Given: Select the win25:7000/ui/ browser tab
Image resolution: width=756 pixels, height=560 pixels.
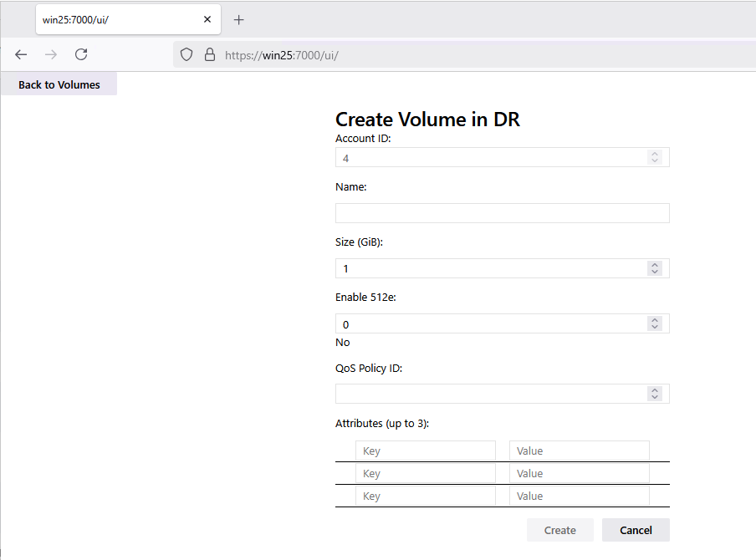Looking at the screenshot, I should [x=128, y=19].
